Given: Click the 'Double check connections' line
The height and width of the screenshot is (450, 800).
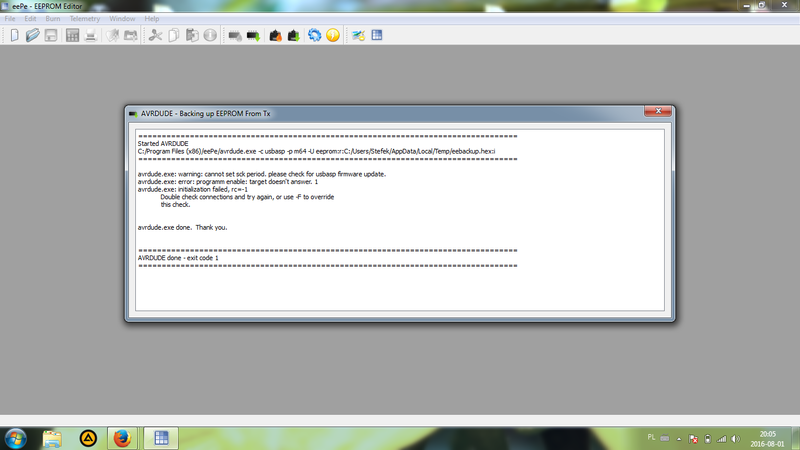Looking at the screenshot, I should point(247,197).
